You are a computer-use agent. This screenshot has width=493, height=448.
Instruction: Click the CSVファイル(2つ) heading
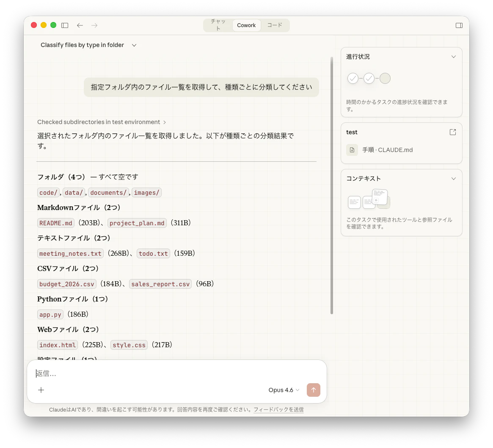pyautogui.click(x=68, y=269)
